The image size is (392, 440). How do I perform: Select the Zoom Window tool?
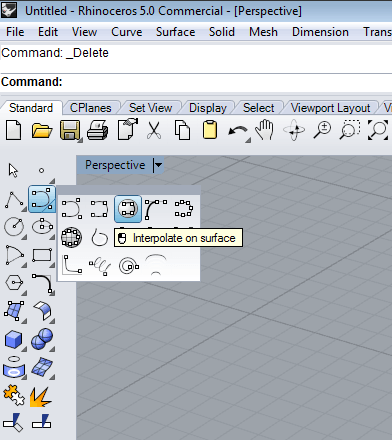tap(350, 130)
